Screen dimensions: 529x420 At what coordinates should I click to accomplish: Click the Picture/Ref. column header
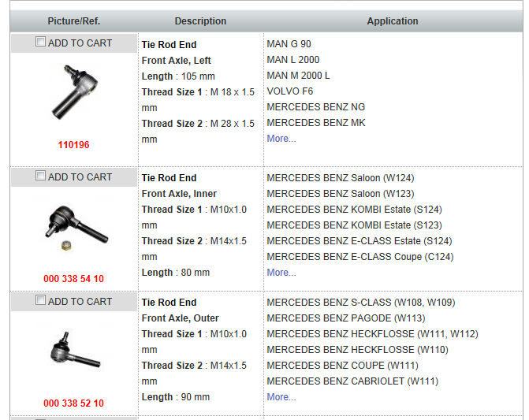[73, 21]
